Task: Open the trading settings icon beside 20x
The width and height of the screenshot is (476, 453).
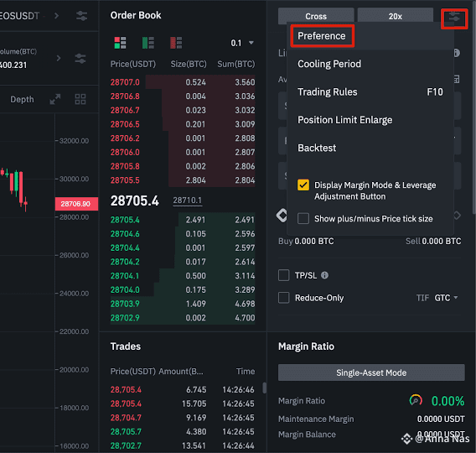Action: click(x=454, y=18)
